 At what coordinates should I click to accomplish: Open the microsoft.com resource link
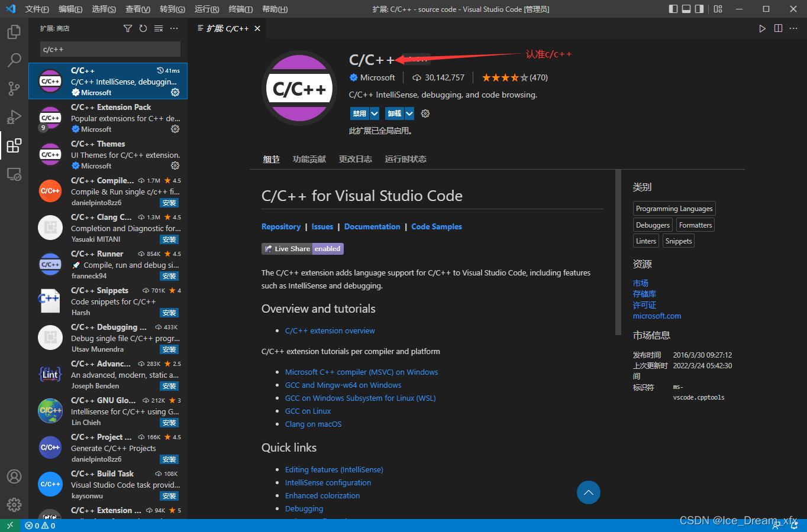[657, 316]
